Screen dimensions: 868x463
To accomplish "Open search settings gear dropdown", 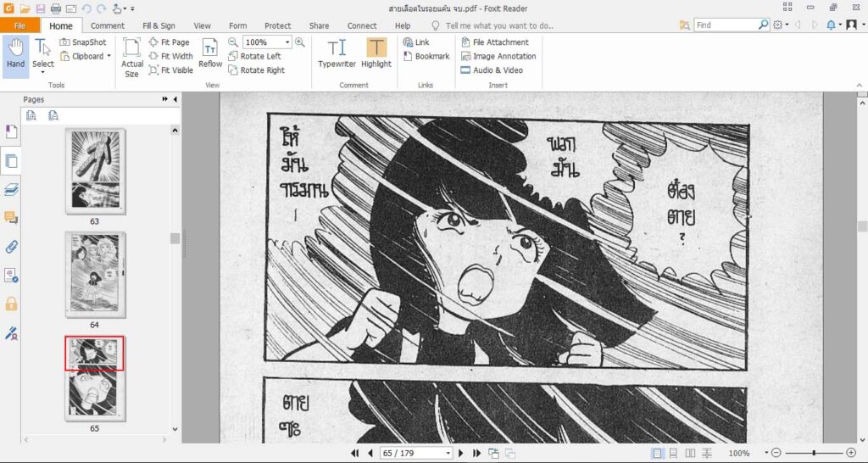I will (x=781, y=25).
